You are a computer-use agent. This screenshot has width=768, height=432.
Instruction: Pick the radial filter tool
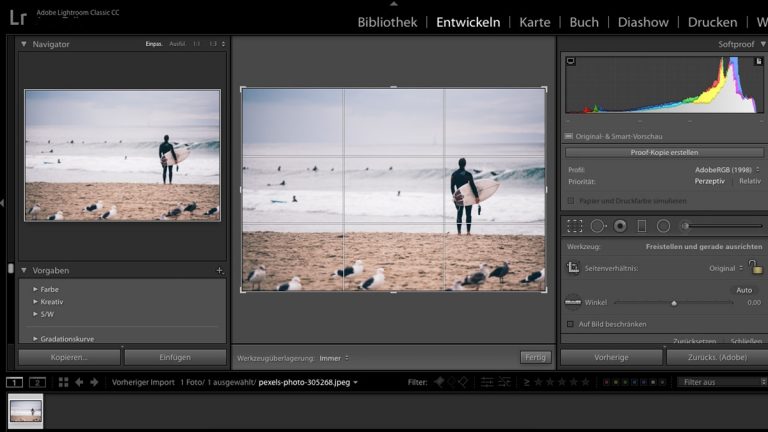coord(663,226)
